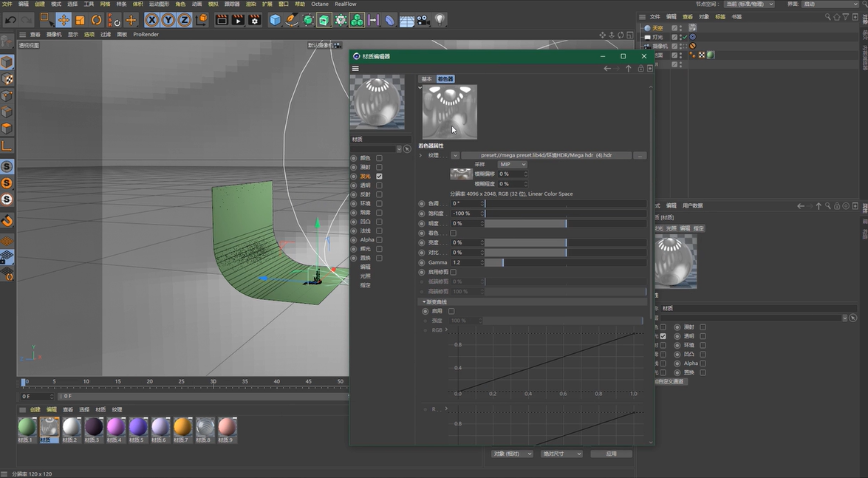
Task: Open the 采样 MIP dropdown
Action: (x=512, y=165)
